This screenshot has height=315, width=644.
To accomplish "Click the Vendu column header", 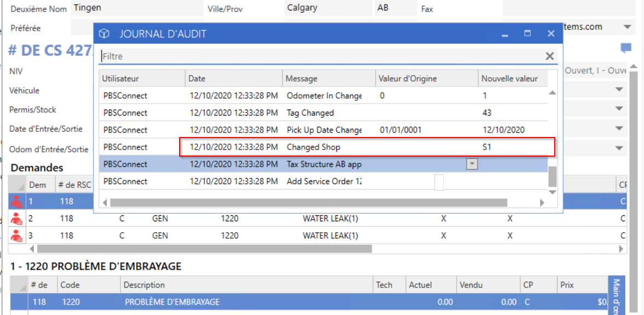I will pyautogui.click(x=488, y=285).
